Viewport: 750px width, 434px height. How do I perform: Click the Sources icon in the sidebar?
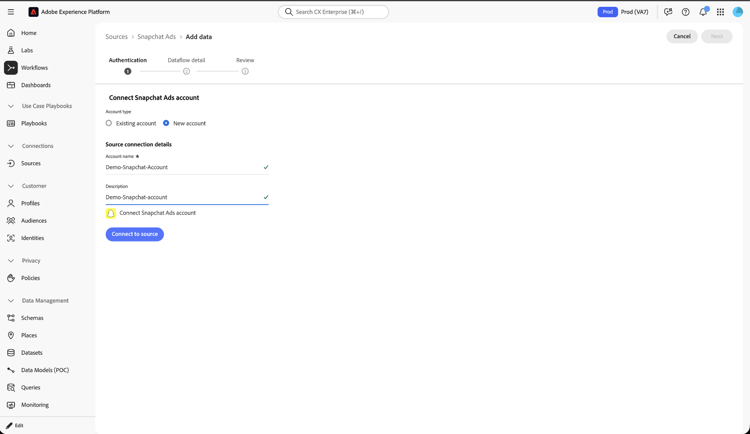tap(11, 163)
